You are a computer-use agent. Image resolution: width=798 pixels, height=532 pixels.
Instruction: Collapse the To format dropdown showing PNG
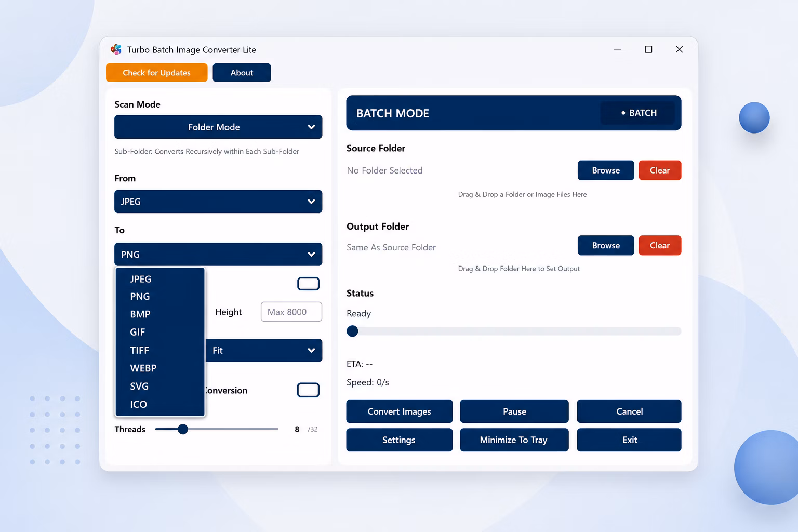218,255
